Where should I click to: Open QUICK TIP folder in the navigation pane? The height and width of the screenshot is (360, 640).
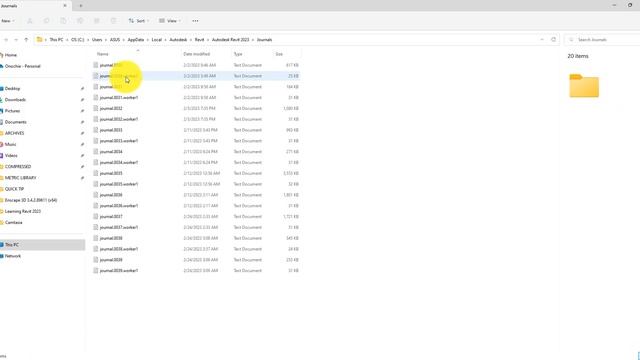pos(14,189)
